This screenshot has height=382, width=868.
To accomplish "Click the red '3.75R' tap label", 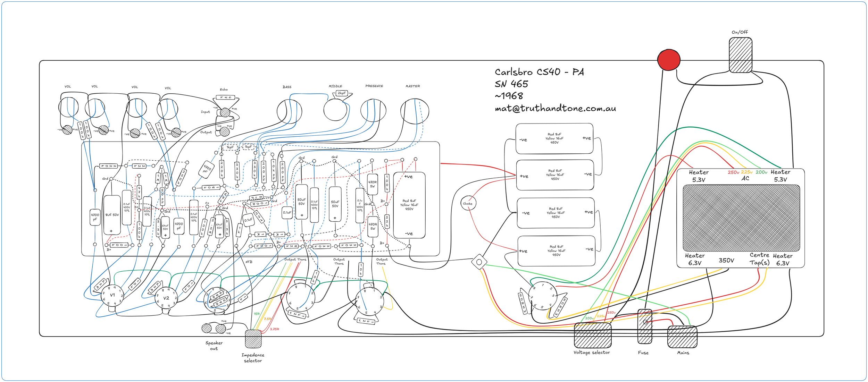I will pyautogui.click(x=274, y=329).
